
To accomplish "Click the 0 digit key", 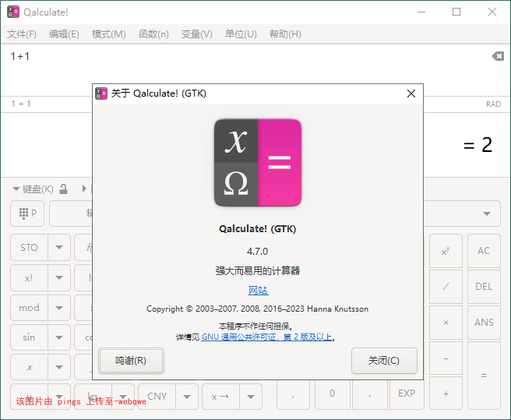I will pyautogui.click(x=332, y=394).
